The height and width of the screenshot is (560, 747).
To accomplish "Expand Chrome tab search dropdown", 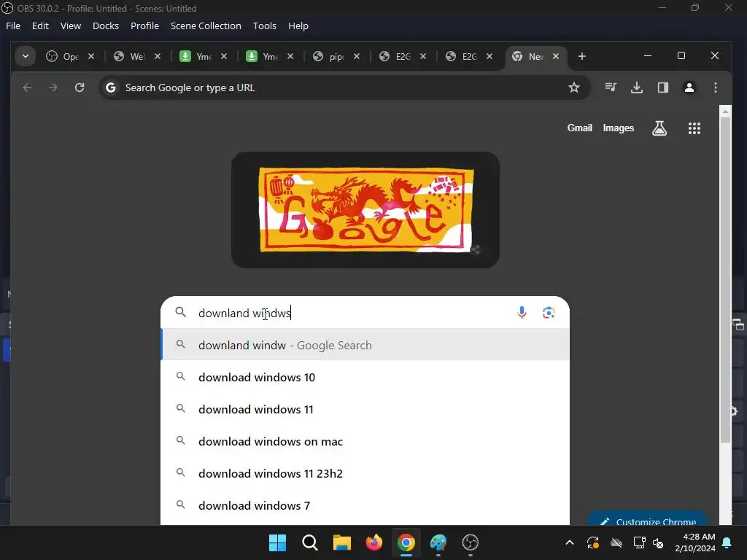I will [26, 56].
